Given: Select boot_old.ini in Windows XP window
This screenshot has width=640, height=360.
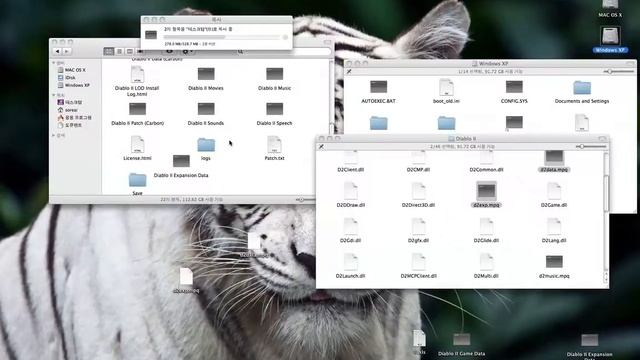Looking at the screenshot, I should click(x=446, y=91).
